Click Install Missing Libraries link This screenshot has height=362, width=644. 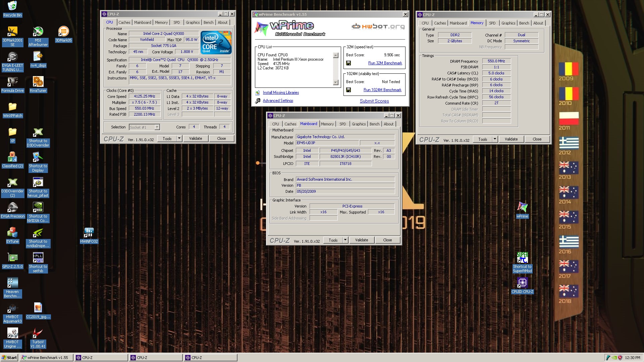[281, 93]
